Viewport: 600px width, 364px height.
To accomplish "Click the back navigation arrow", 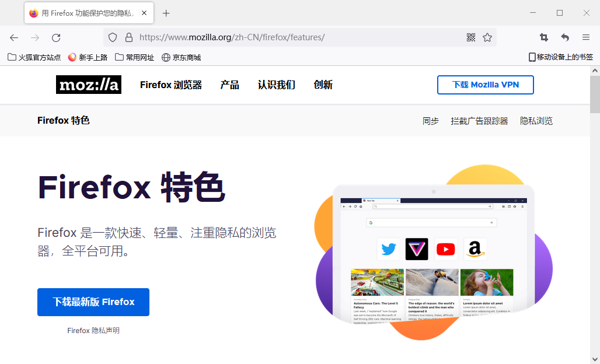I will [14, 37].
